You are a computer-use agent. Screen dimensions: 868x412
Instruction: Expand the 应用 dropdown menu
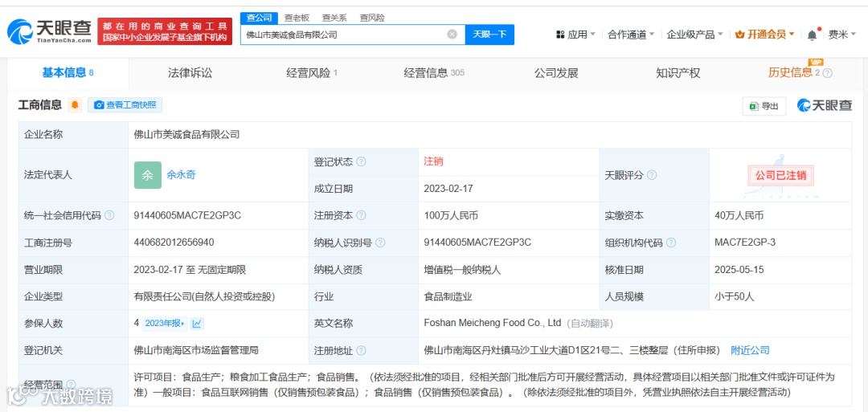coord(576,35)
